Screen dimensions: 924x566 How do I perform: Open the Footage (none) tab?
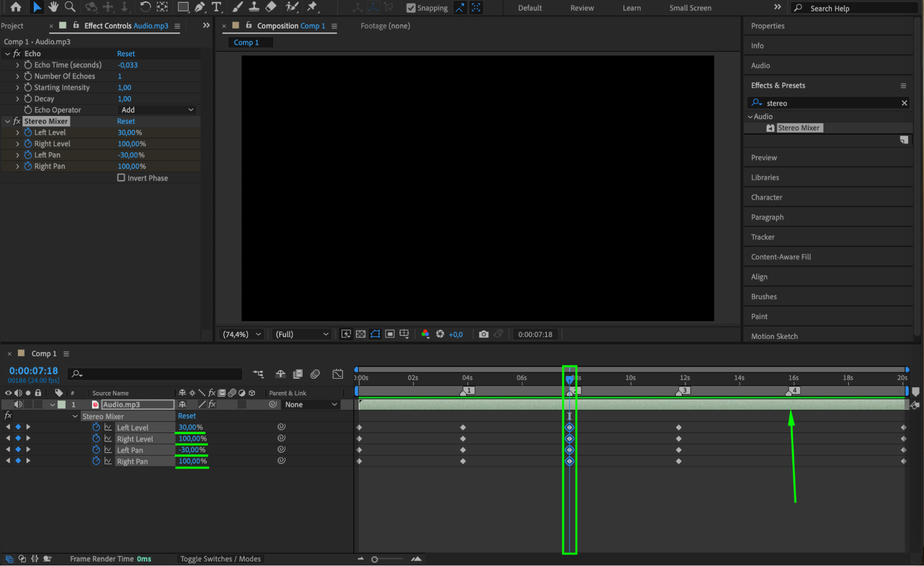pyautogui.click(x=385, y=26)
